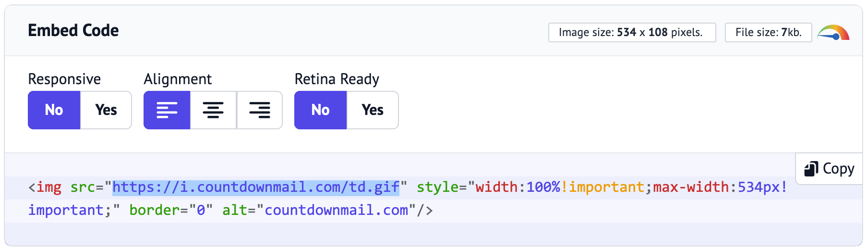Image resolution: width=868 pixels, height=250 pixels.
Task: Copy the embed code
Action: point(829,169)
